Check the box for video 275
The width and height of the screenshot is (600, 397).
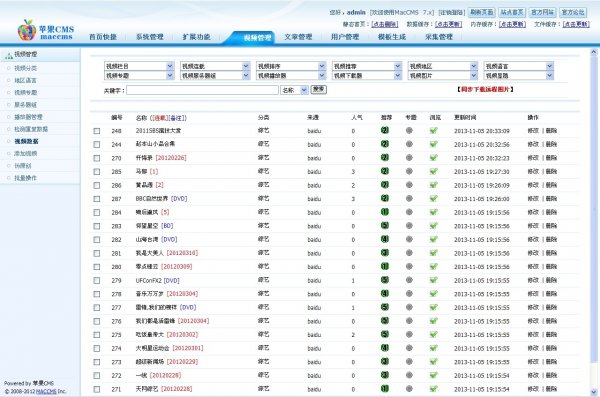pos(97,335)
